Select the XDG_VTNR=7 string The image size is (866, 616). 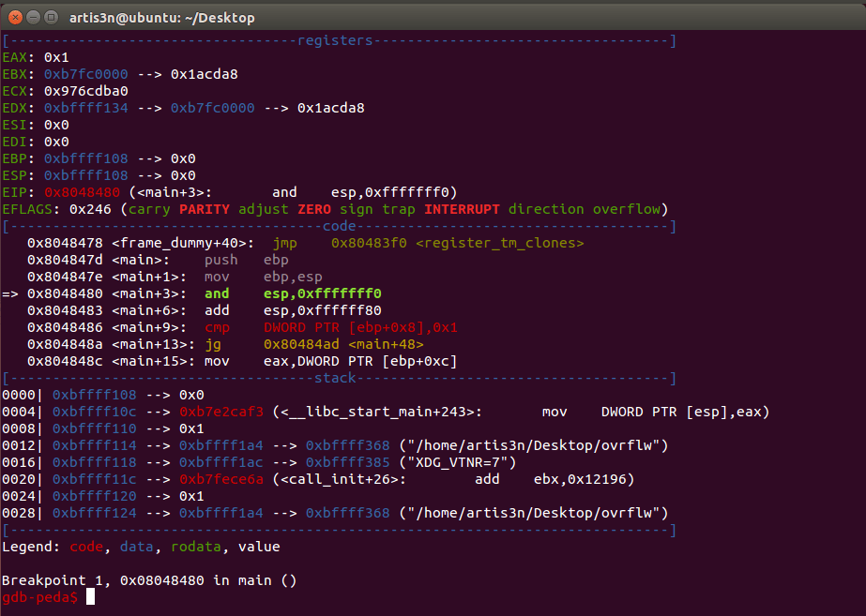pos(457,462)
